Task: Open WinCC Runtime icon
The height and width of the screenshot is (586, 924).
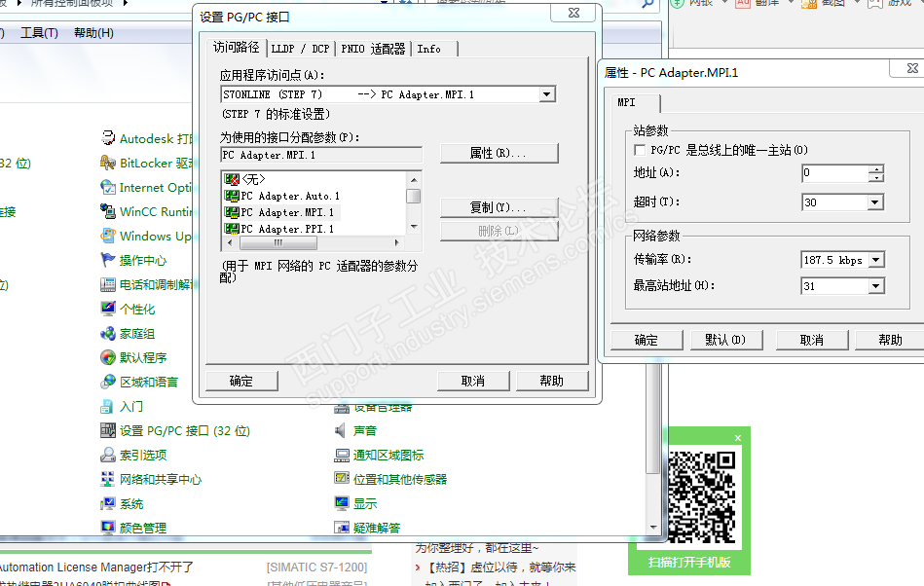Action: click(108, 211)
